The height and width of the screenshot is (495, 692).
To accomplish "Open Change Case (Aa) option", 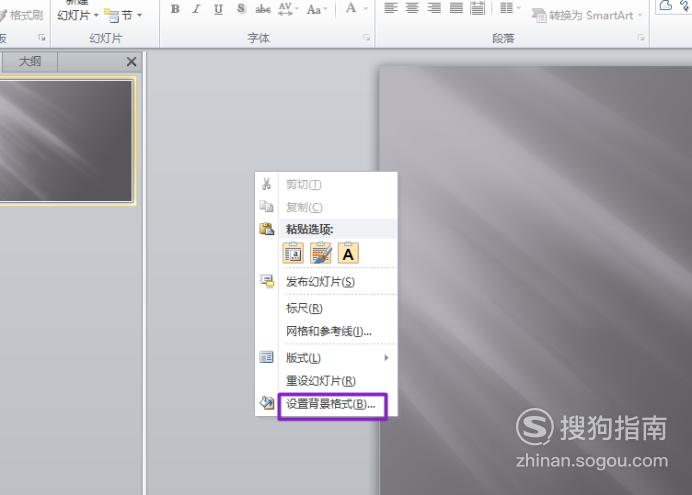I will click(x=314, y=9).
